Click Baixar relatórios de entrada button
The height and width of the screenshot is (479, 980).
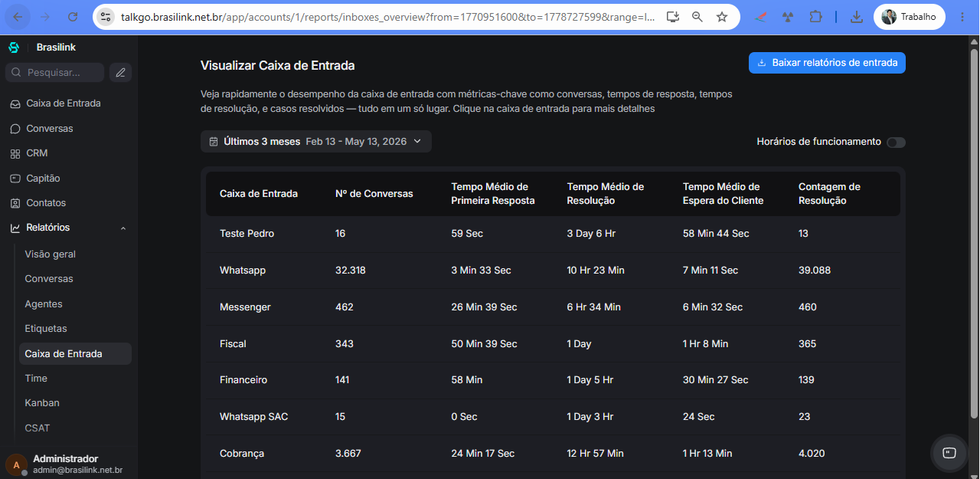[827, 63]
